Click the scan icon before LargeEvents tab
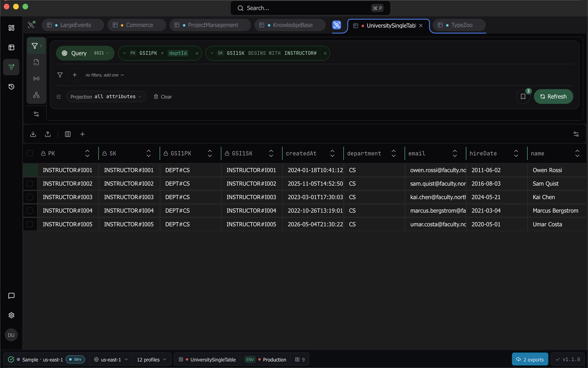Screen dimensions: 588x368 (31, 25)
